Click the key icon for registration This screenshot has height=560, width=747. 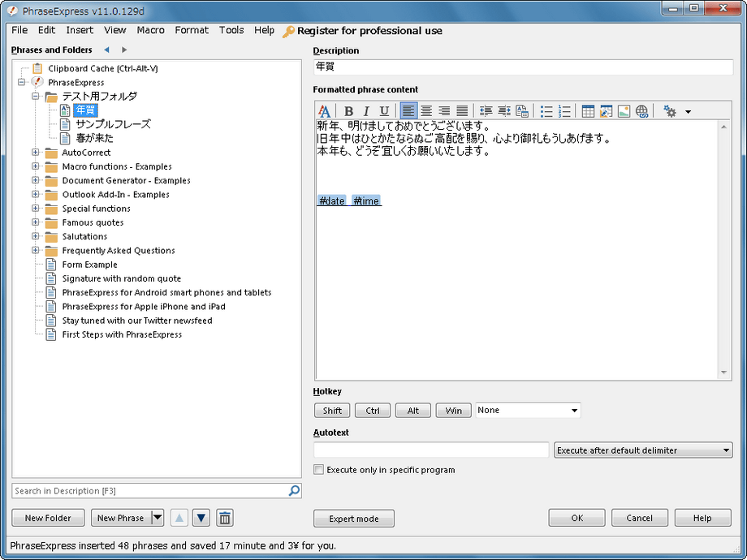click(288, 32)
